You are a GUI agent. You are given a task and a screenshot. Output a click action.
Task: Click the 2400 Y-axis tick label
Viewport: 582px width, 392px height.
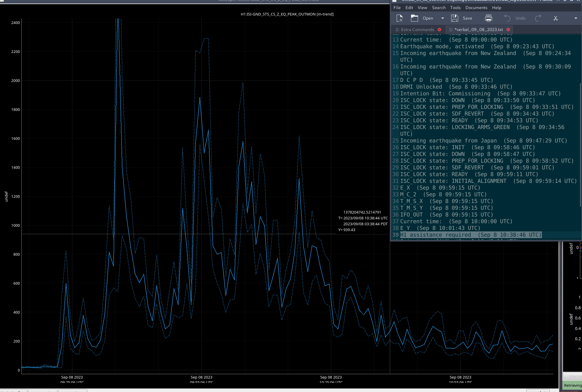pyautogui.click(x=16, y=23)
